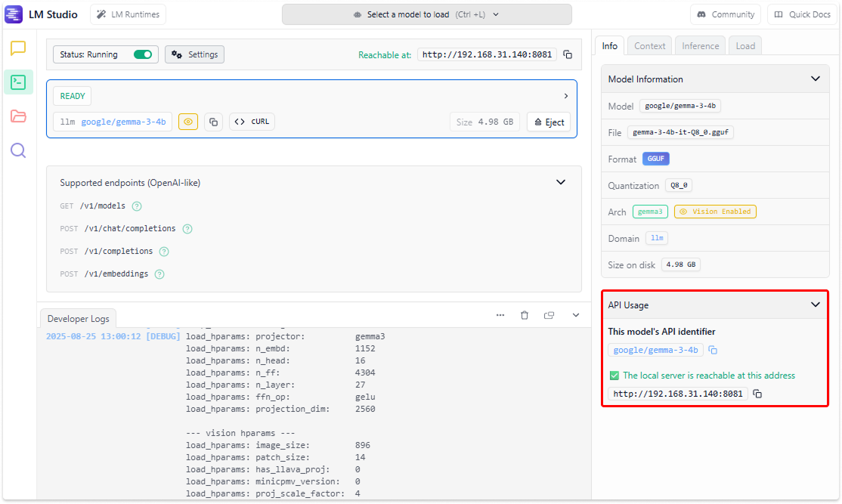The height and width of the screenshot is (504, 842).
Task: Switch to the Inference tab
Action: (x=700, y=46)
